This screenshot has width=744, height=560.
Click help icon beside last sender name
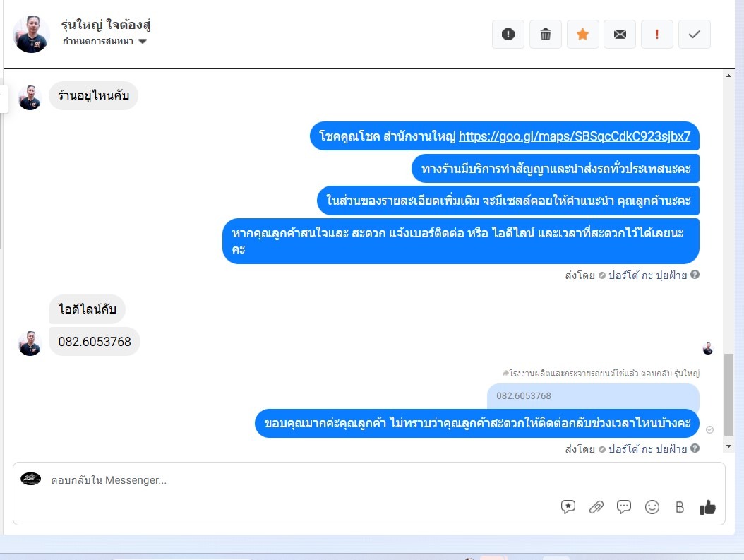click(695, 448)
